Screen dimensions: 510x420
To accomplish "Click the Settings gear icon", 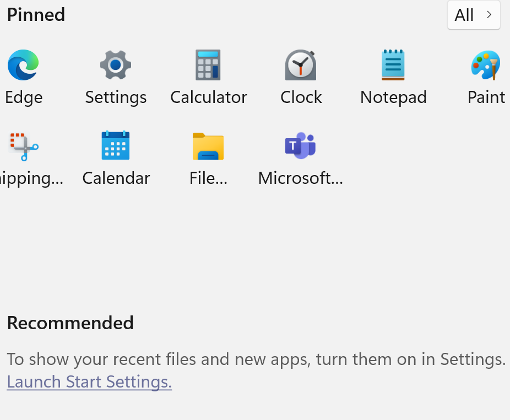I will click(116, 65).
